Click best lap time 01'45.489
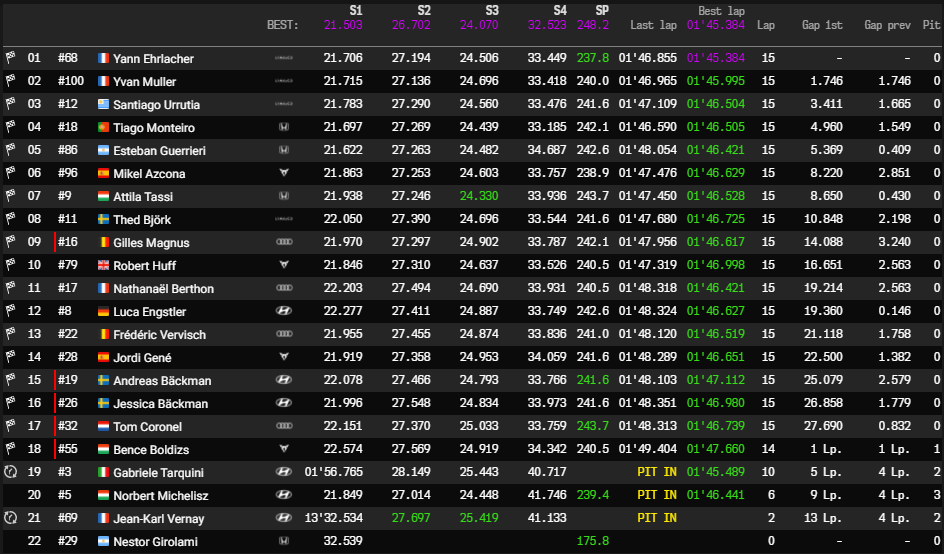944x554 pixels. tap(716, 472)
